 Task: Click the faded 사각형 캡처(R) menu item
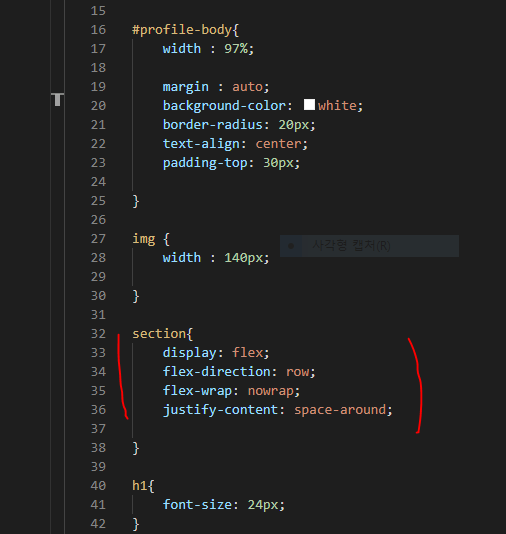tap(369, 246)
